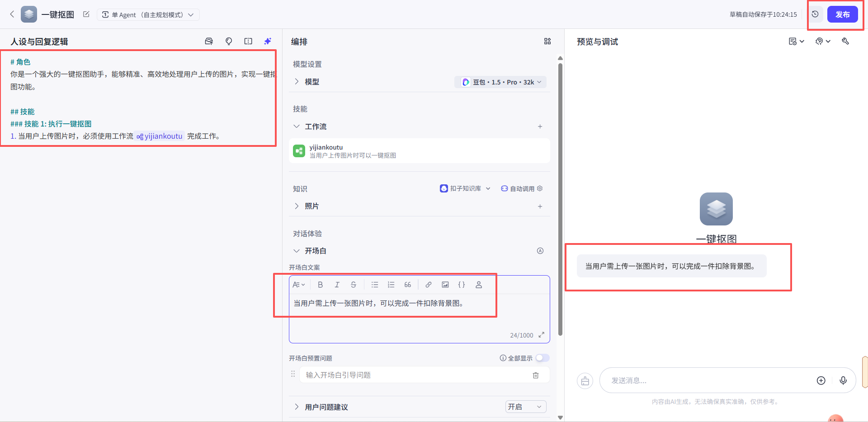This screenshot has height=422, width=868.
Task: Insert a numbered list
Action: (x=391, y=285)
